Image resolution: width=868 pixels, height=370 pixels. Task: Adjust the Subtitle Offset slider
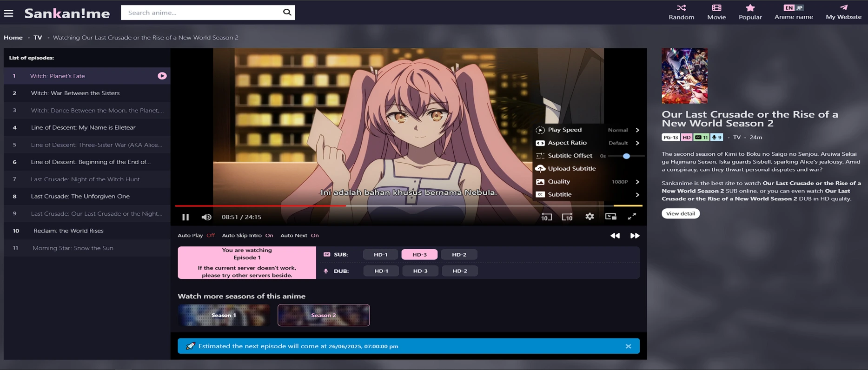(626, 156)
